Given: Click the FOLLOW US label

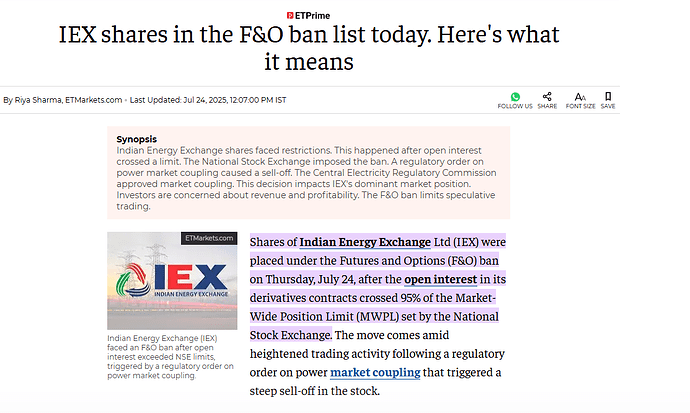Looking at the screenshot, I should (515, 106).
